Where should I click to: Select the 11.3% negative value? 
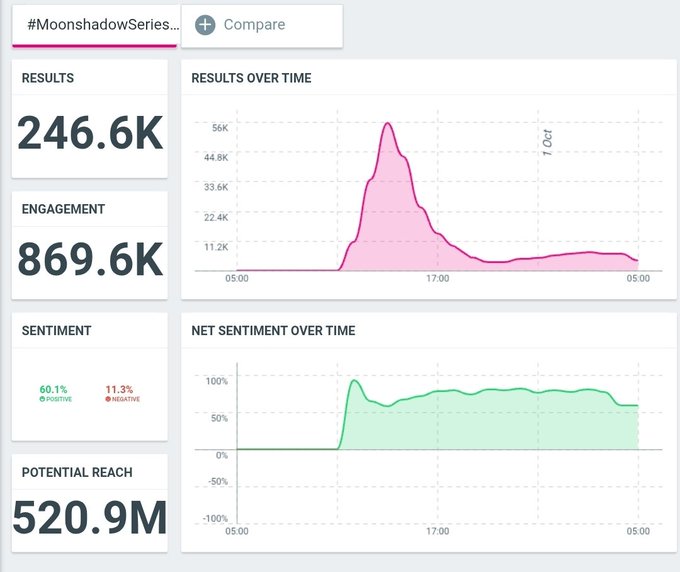(119, 389)
